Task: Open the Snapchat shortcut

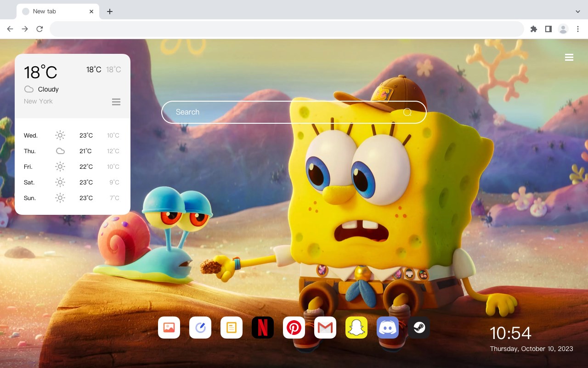Action: [356, 328]
